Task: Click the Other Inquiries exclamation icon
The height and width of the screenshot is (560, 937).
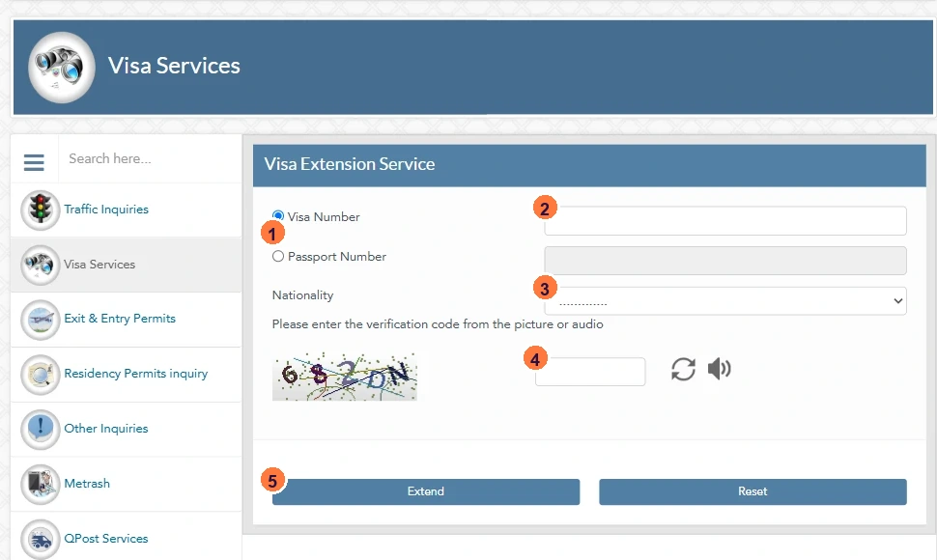Action: [x=40, y=429]
